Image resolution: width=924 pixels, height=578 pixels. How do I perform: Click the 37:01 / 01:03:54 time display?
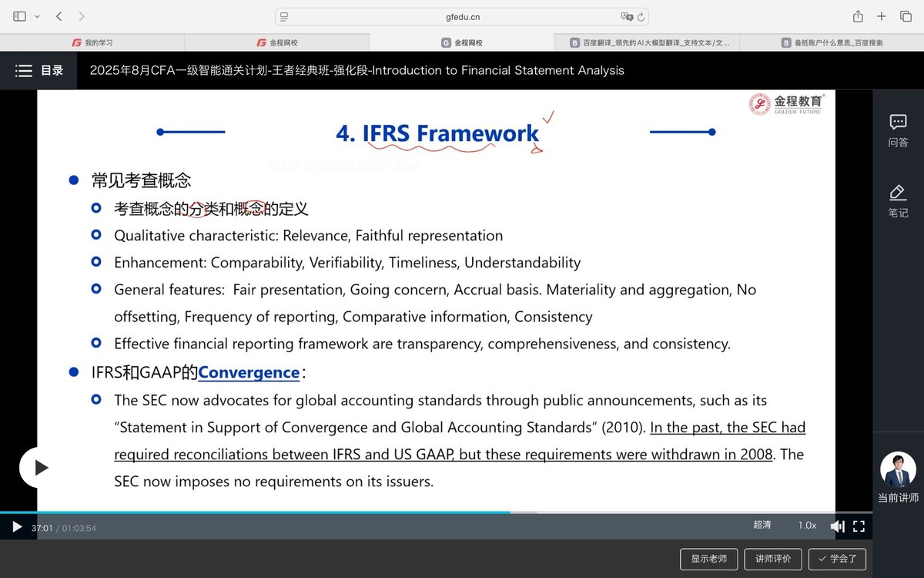point(64,528)
